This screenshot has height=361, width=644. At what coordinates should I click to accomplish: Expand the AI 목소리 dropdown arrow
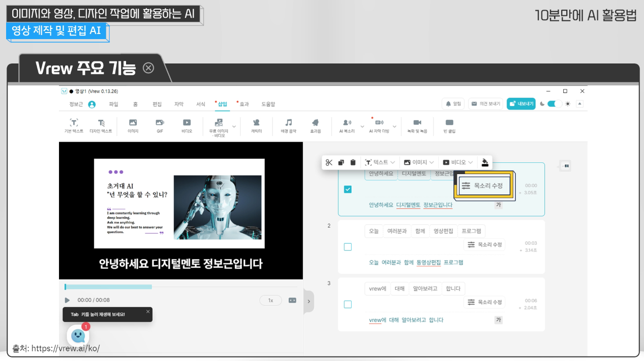point(362,126)
